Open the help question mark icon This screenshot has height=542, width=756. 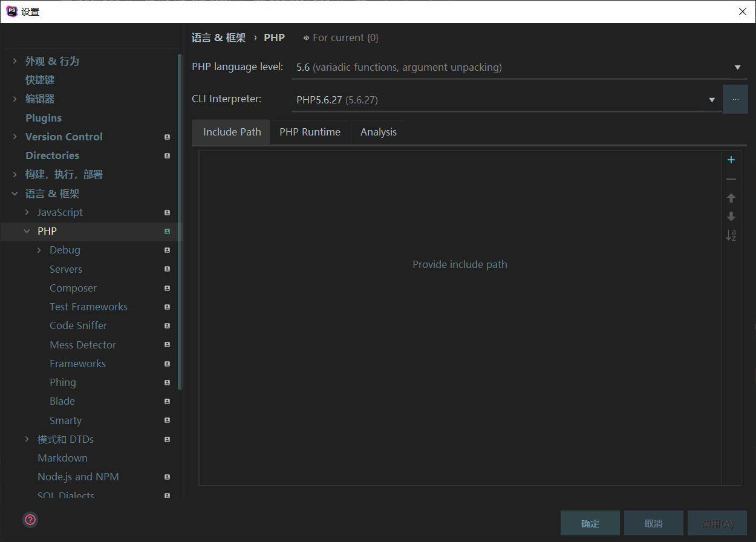pos(30,520)
